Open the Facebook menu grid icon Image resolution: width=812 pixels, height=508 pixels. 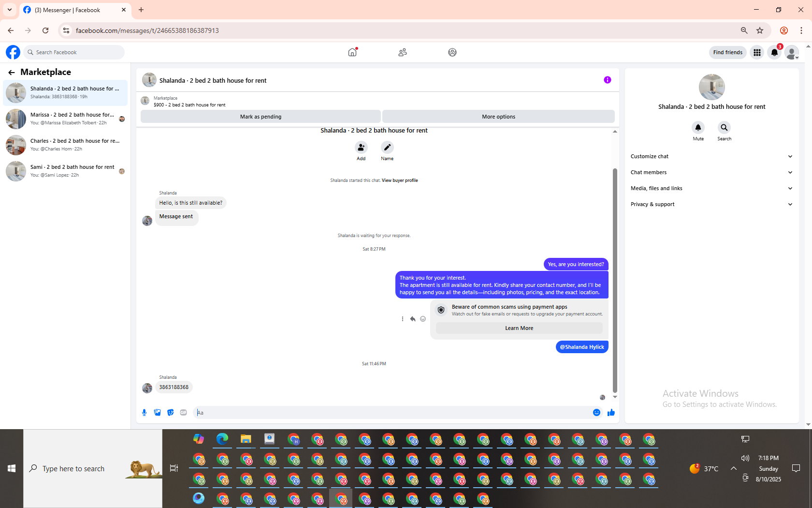tap(757, 52)
